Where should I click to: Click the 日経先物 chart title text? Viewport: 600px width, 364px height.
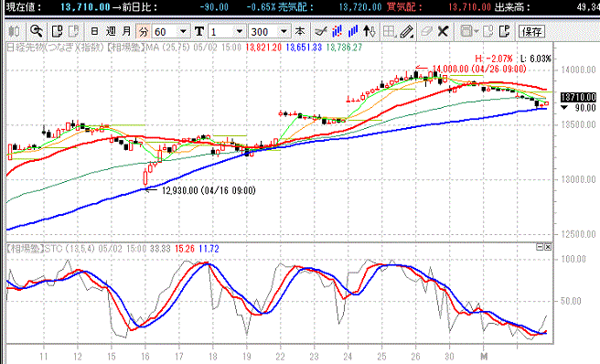[x=56, y=48]
